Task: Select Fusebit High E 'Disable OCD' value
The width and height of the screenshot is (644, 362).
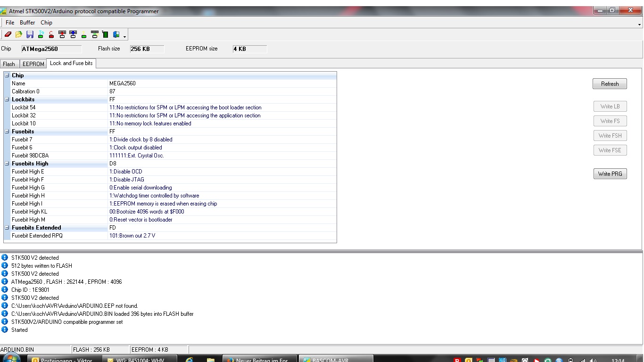Action: point(126,172)
